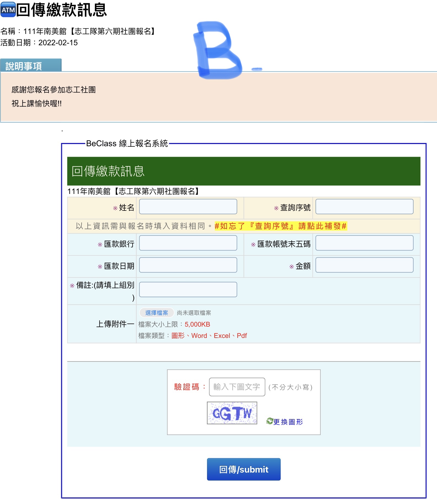Click the 查詢序號 input field
The image size is (437, 504).
click(x=364, y=207)
